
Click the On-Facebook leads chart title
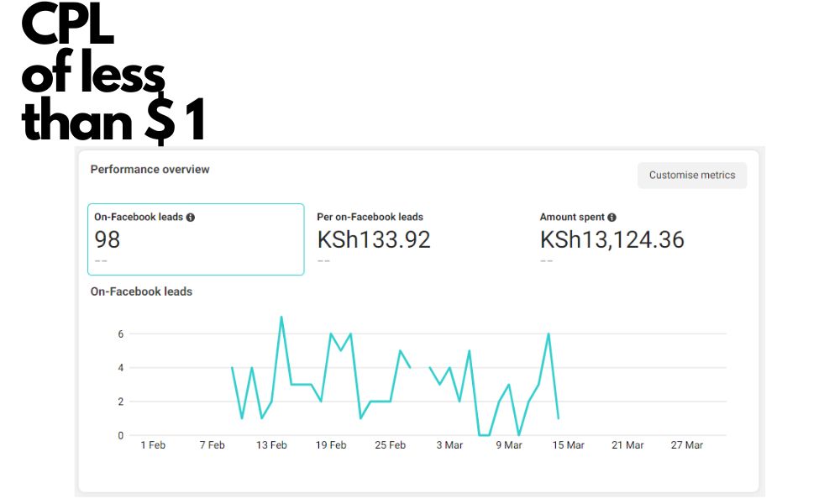(141, 292)
